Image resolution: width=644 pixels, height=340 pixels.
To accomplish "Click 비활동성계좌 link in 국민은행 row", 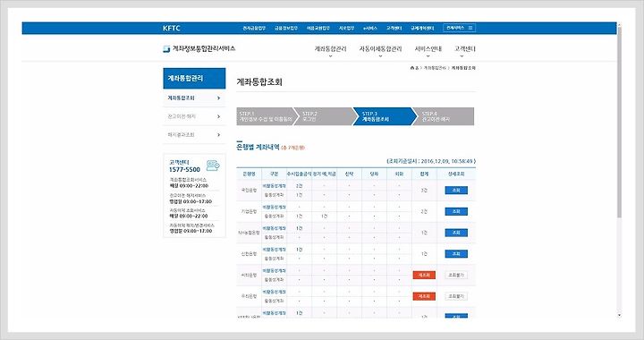I will (274, 186).
